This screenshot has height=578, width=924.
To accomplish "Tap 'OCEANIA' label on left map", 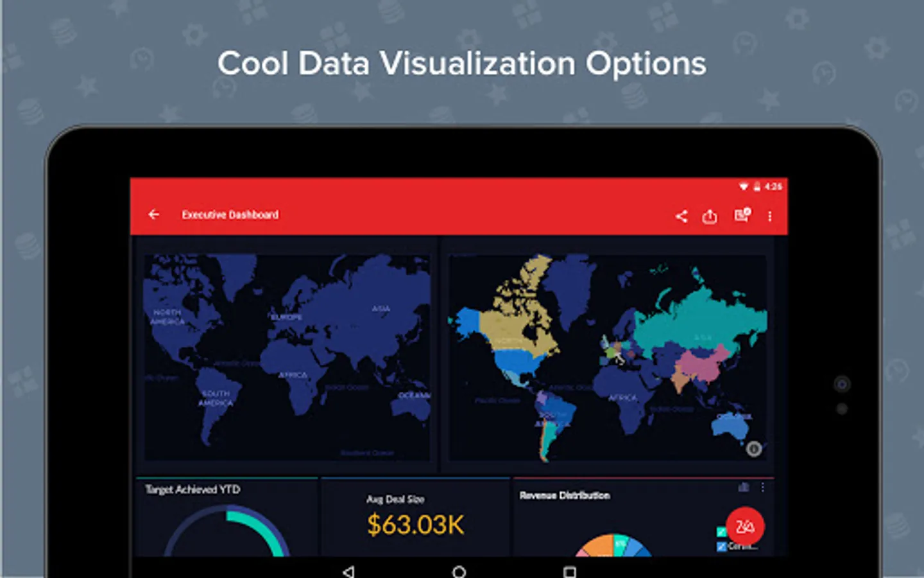I will tap(415, 395).
